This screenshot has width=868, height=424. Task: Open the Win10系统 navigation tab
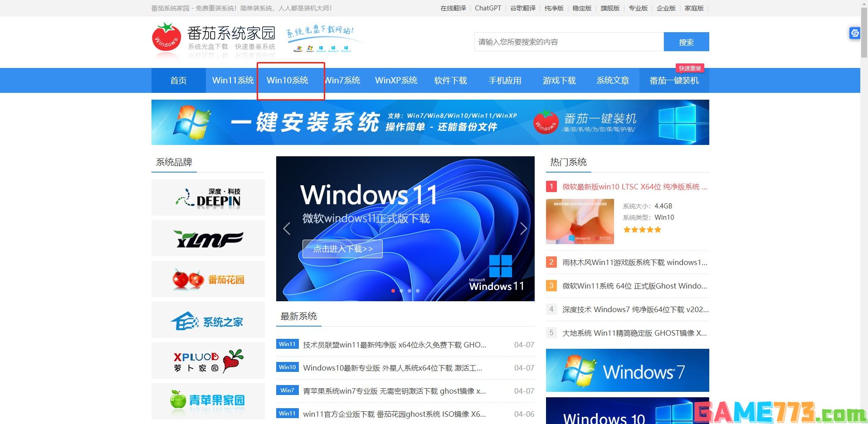pos(288,81)
